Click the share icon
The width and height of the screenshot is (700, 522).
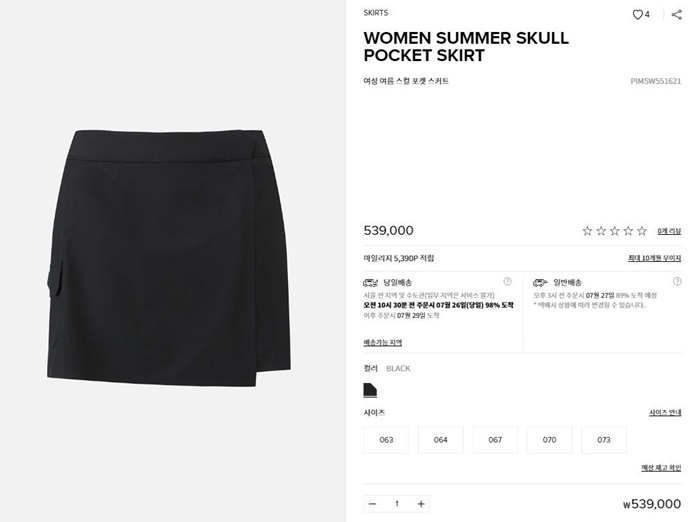click(677, 15)
